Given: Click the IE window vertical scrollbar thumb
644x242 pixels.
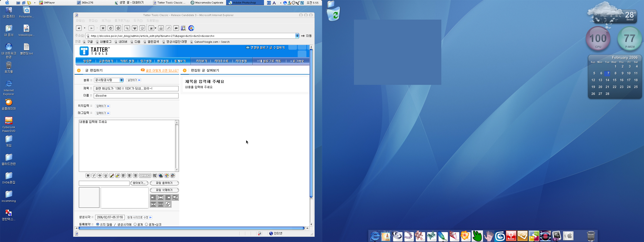Looking at the screenshot, I should tap(311, 123).
